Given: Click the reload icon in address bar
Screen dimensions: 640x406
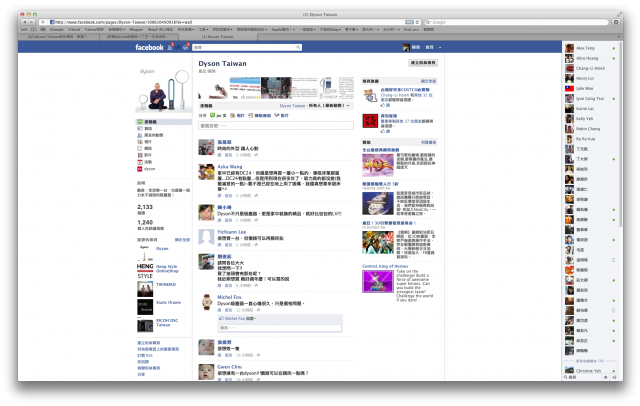Looking at the screenshot, I should click(417, 22).
